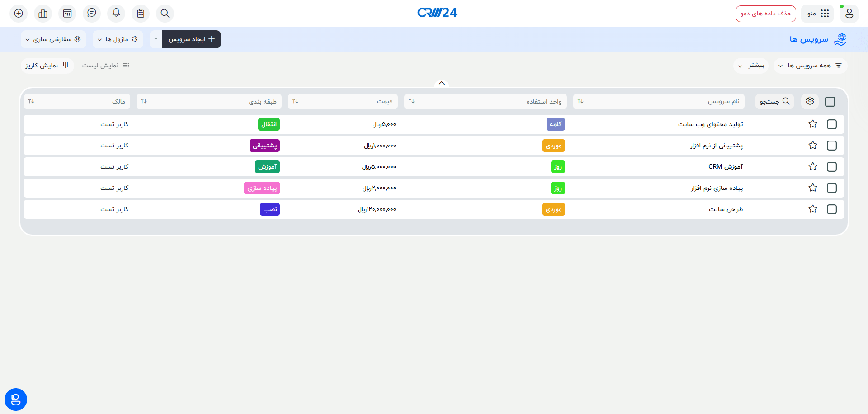Image resolution: width=868 pixels, height=414 pixels.
Task: Expand the همه سرویس ها filter dropdown
Action: [x=810, y=66]
